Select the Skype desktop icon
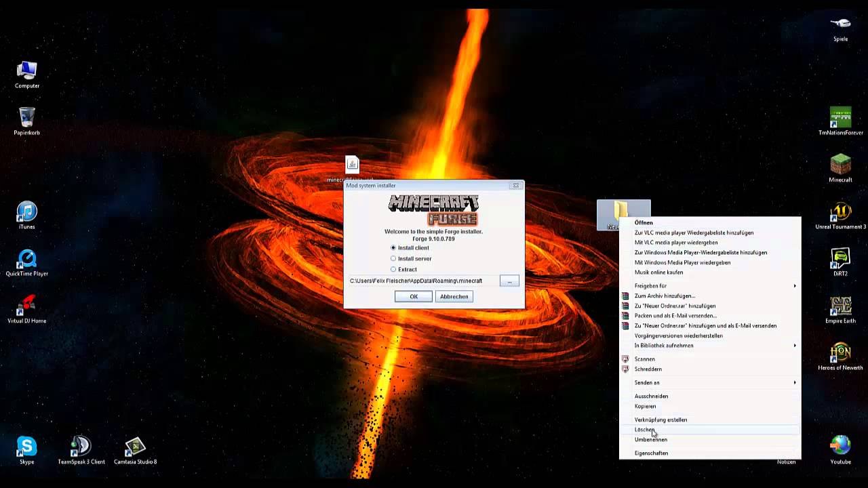868x488 pixels. (x=27, y=451)
